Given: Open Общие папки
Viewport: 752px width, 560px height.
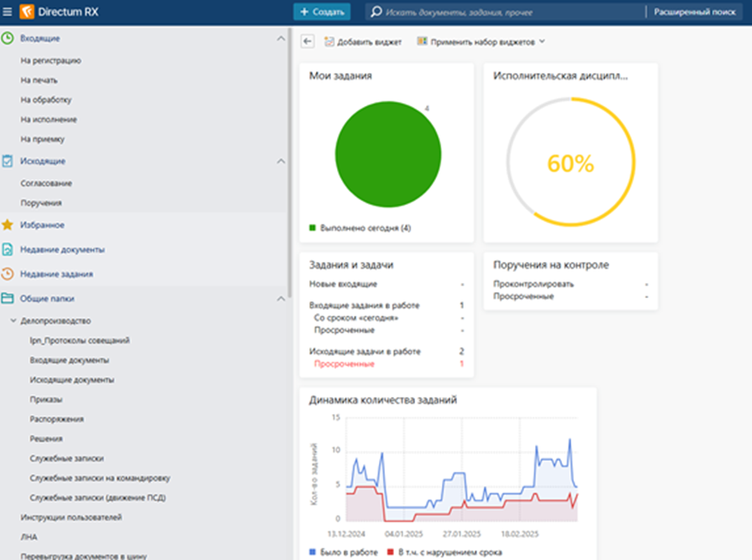Looking at the screenshot, I should pos(47,298).
